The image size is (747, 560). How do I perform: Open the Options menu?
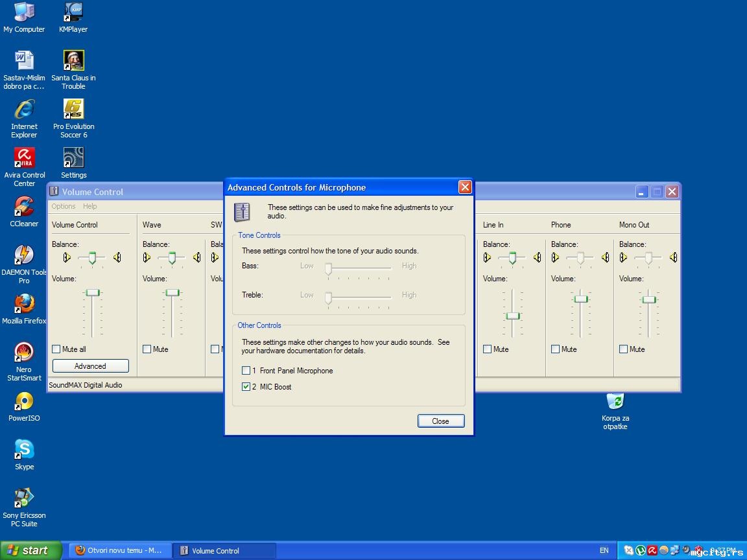pyautogui.click(x=64, y=206)
